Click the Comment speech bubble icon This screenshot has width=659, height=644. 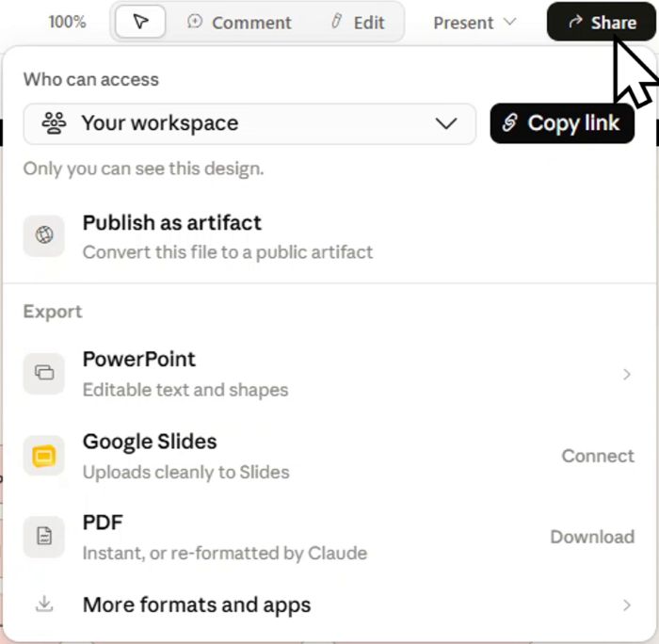click(x=195, y=21)
